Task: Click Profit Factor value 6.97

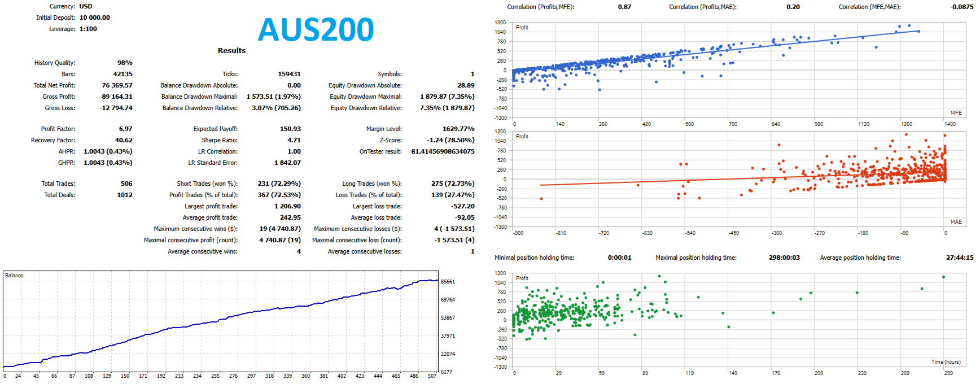Action: click(126, 129)
